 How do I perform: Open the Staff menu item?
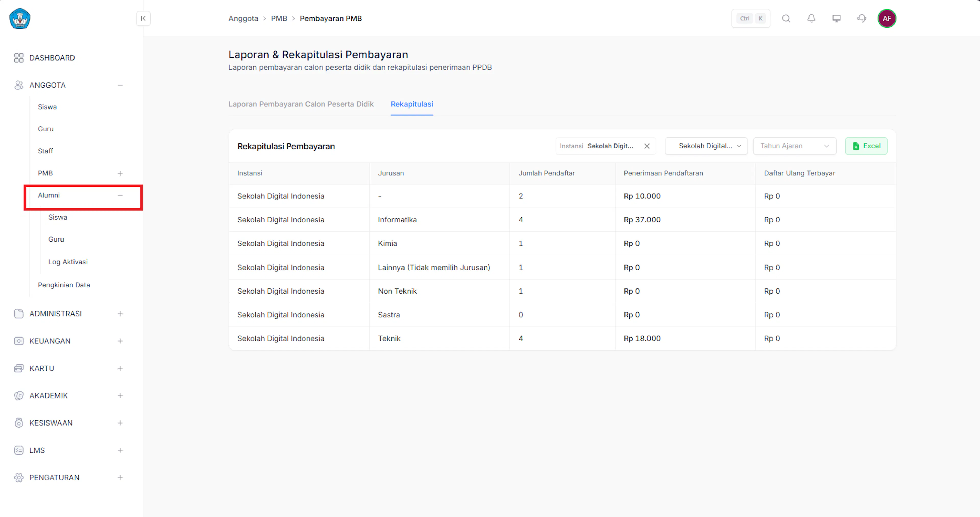click(x=45, y=151)
